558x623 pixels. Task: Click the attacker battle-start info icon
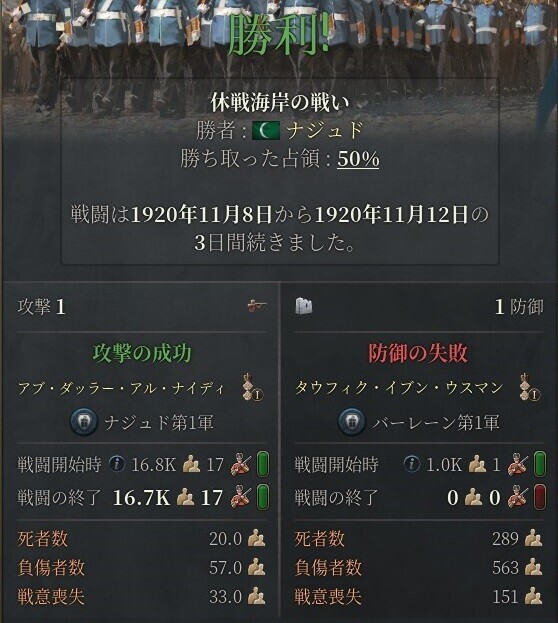117,464
